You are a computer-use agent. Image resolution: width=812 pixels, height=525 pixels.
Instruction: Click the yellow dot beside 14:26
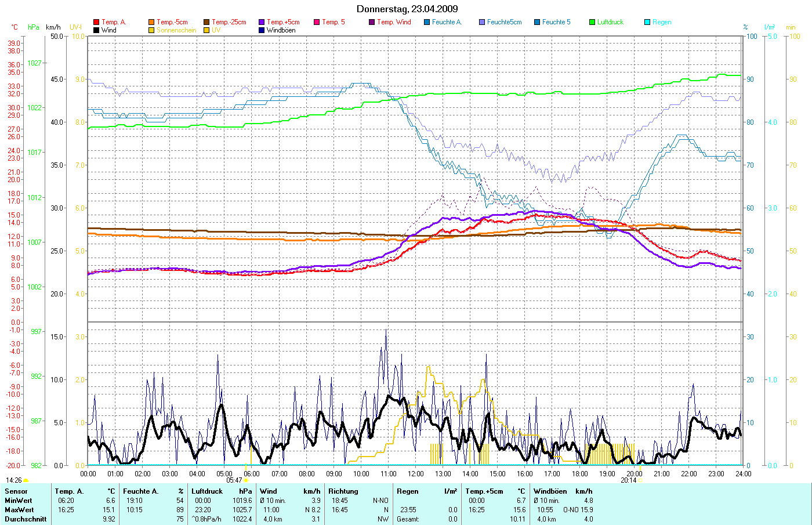click(x=26, y=481)
